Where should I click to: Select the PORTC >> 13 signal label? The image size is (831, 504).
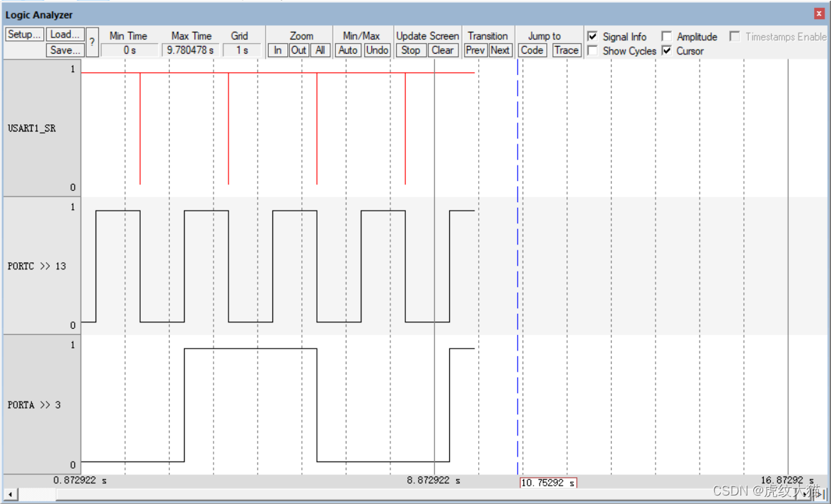(37, 266)
